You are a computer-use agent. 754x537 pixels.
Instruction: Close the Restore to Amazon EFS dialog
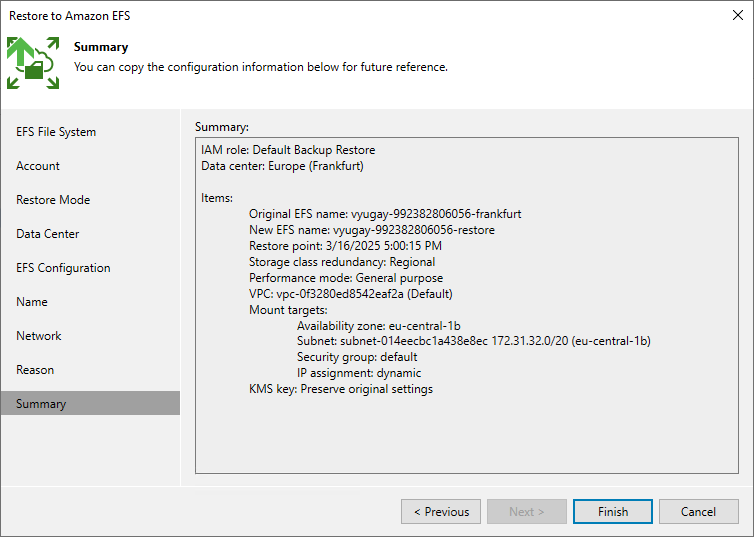coord(738,15)
